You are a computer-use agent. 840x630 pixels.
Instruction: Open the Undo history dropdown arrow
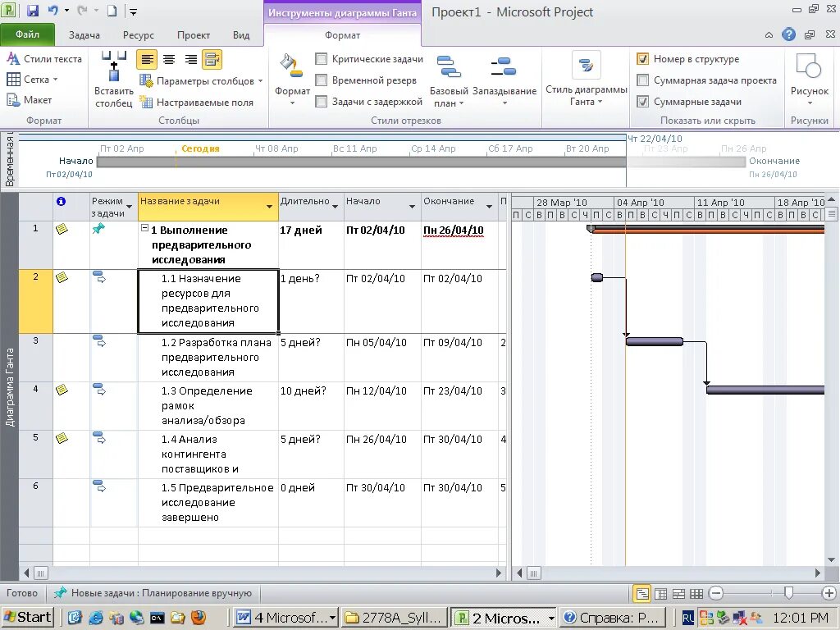coord(67,11)
